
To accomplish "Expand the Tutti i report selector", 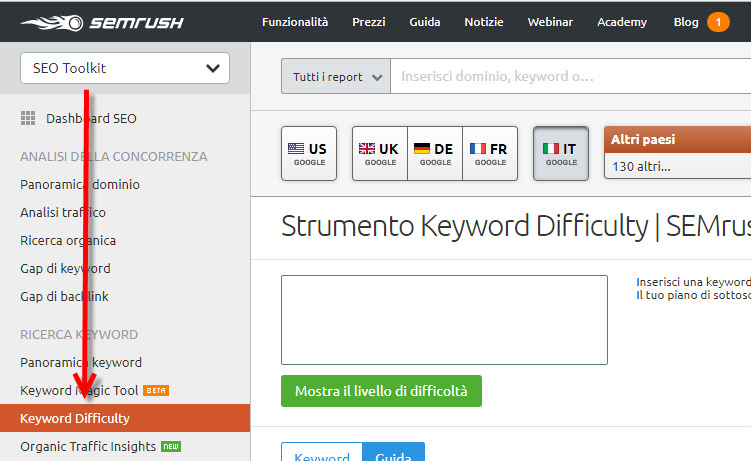I will 336,77.
